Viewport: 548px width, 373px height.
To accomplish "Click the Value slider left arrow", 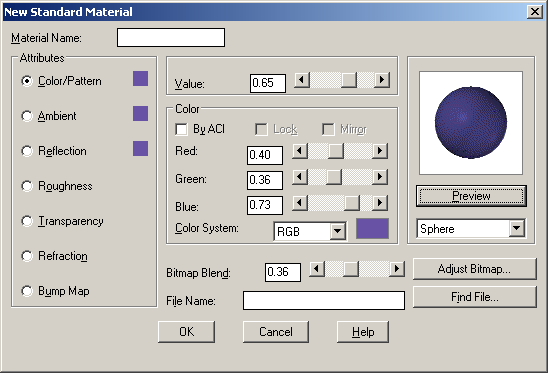I will 302,80.
